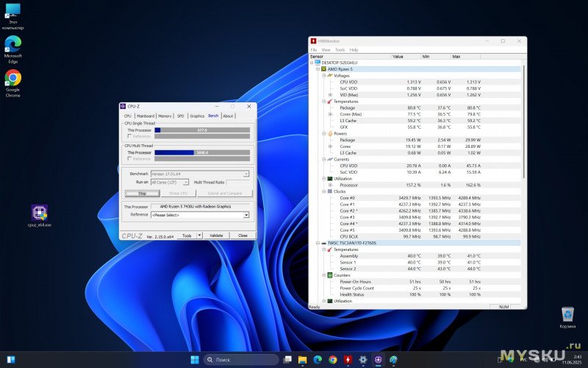Collapse the AMD Ryzen 5 node
Viewport: 588px width, 368px height.
[318, 69]
